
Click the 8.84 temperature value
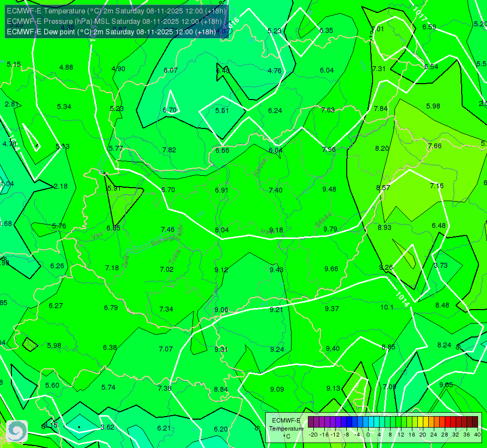[221, 389]
